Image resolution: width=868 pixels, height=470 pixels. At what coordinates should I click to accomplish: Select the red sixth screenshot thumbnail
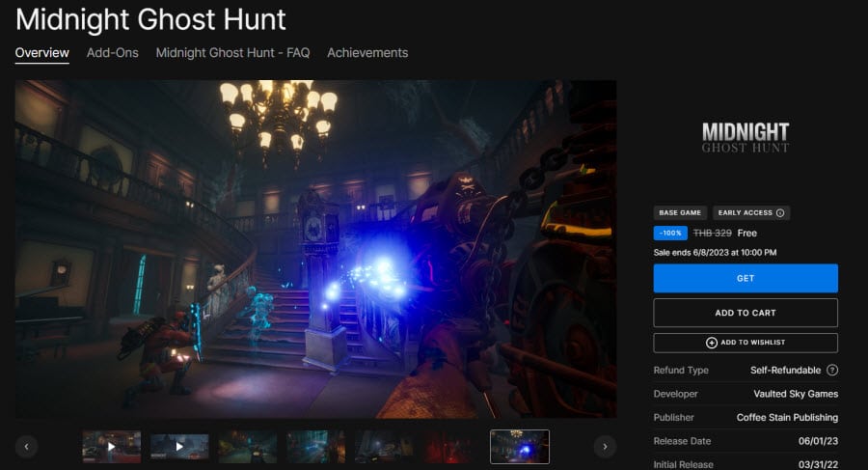click(451, 447)
